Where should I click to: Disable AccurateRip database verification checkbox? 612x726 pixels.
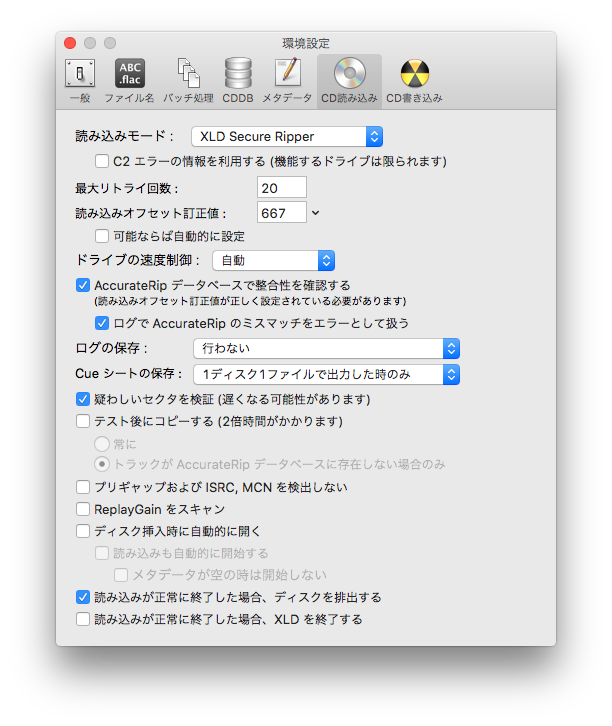pyautogui.click(x=83, y=285)
